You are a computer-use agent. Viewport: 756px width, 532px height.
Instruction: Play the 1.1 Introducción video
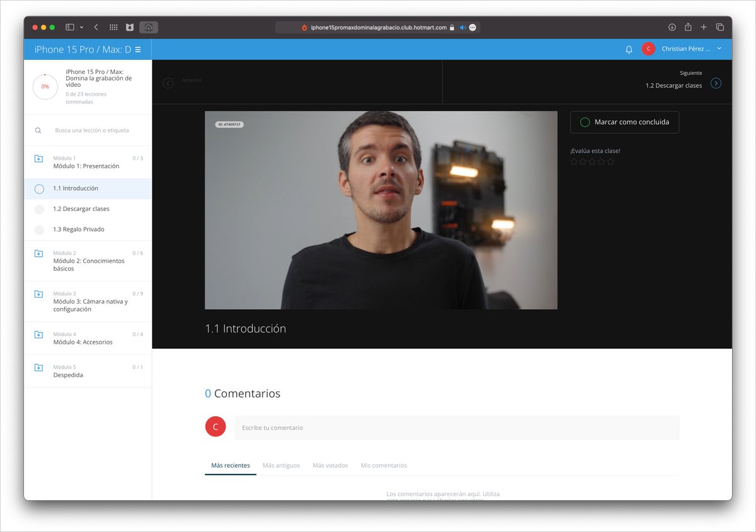point(381,210)
